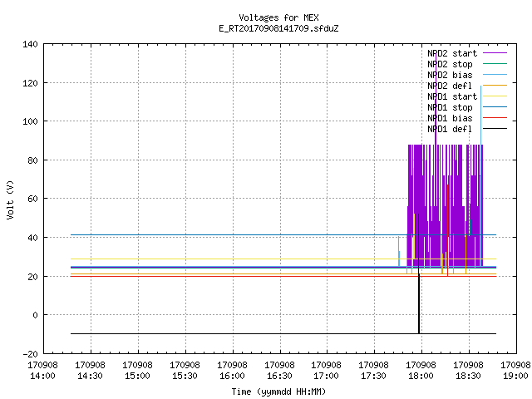Click the 16:30 time tick label
Image resolution: width=532 pixels, height=399 pixels.
tap(279, 377)
